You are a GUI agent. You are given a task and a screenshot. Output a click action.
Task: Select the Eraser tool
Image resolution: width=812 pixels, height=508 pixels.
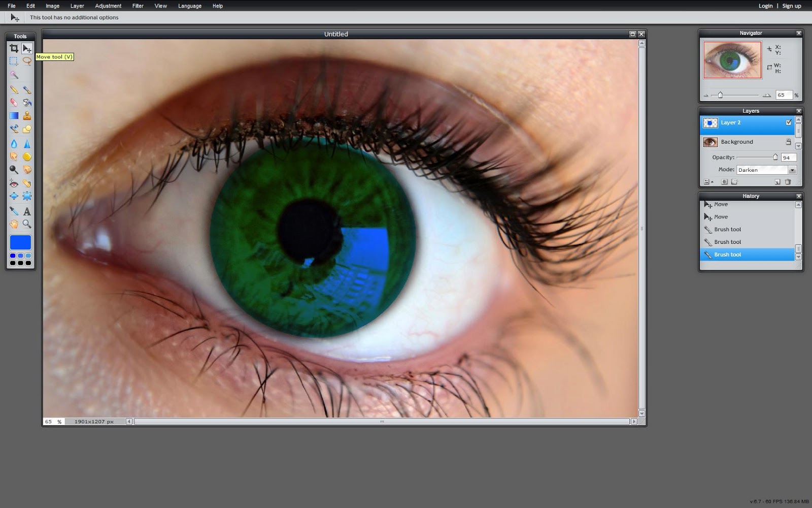pyautogui.click(x=14, y=102)
